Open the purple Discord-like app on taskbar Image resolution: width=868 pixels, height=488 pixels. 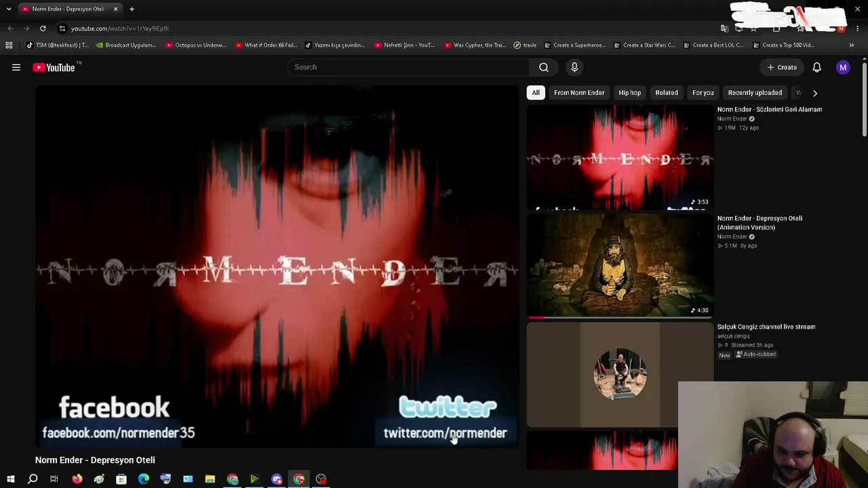277,479
